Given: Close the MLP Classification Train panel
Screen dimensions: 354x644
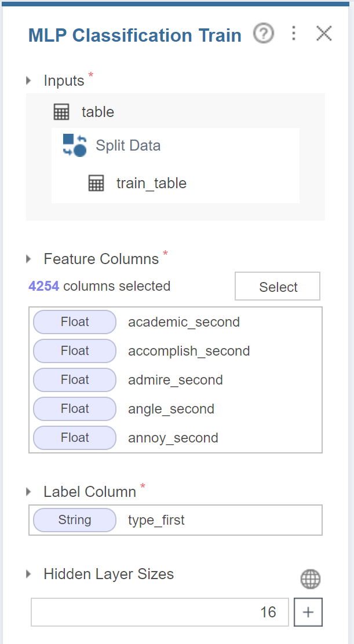Looking at the screenshot, I should pos(324,34).
